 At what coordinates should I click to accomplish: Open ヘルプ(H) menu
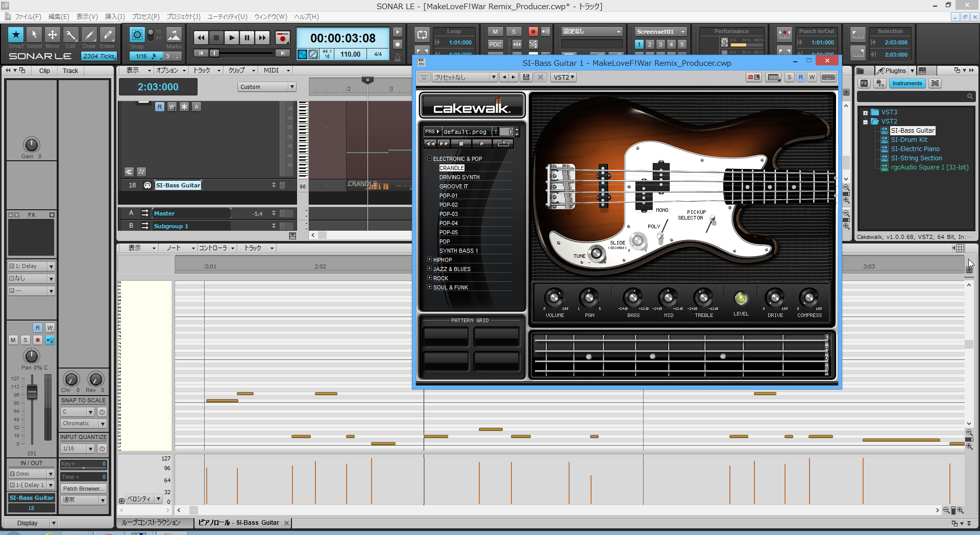(307, 17)
